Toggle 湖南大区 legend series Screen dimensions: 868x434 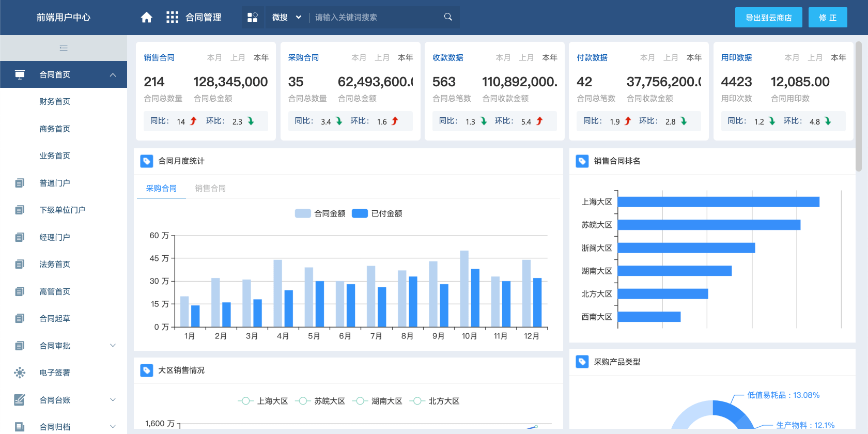pyautogui.click(x=377, y=401)
